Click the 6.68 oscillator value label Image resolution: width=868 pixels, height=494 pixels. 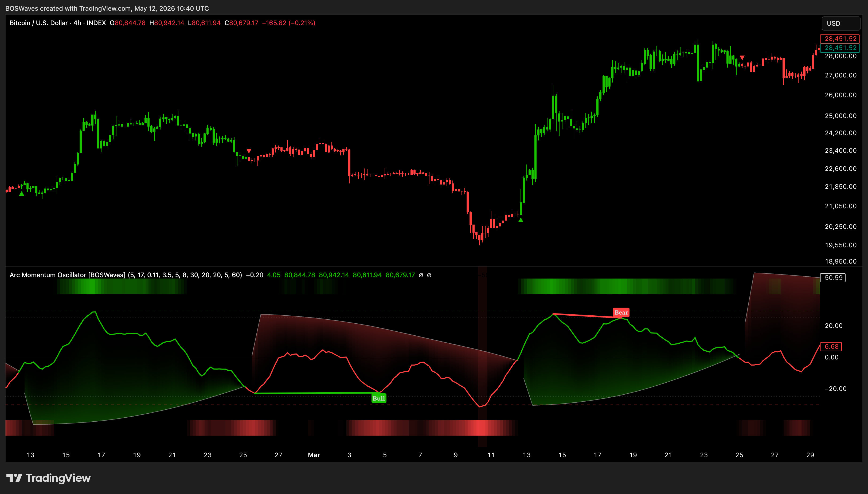[831, 346]
